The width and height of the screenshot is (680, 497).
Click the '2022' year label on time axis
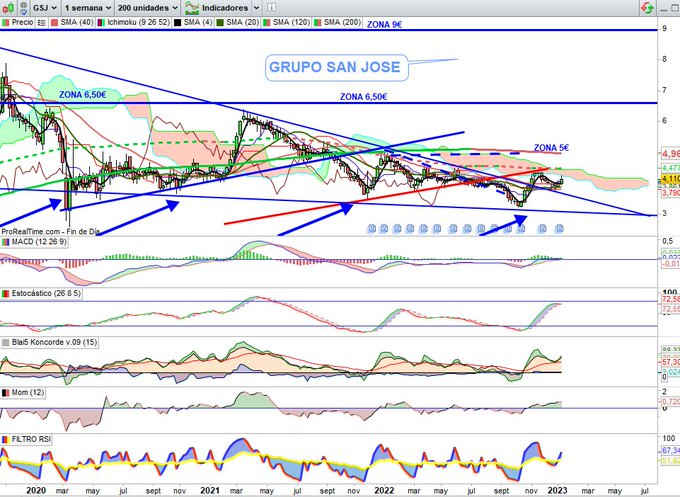pos(384,490)
